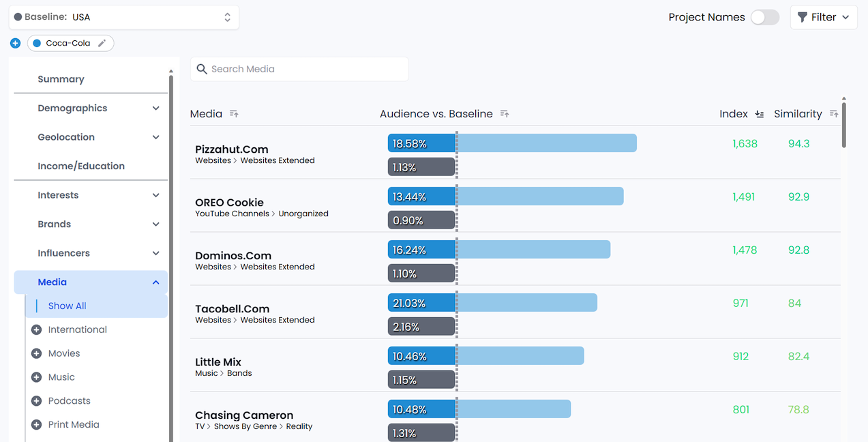Expand Music with its plus icon
Screen dimensions: 868x442
pyautogui.click(x=37, y=377)
